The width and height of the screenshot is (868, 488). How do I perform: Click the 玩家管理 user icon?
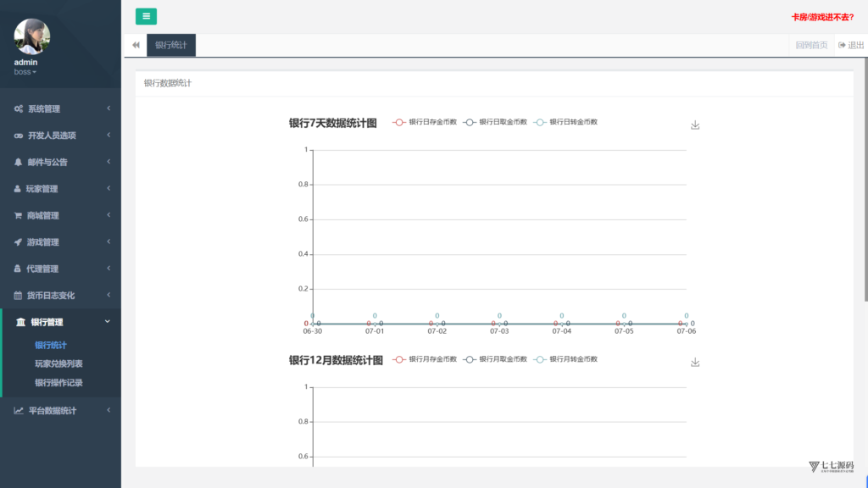[17, 189]
